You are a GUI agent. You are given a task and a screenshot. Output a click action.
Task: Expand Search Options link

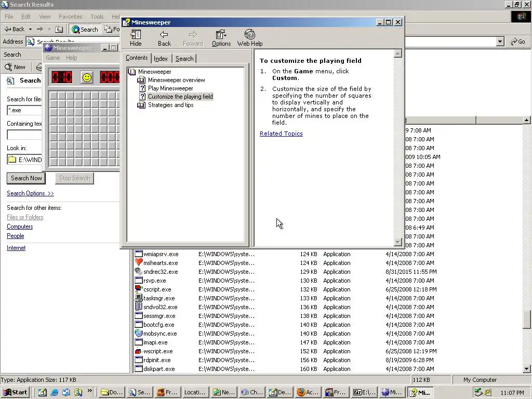point(30,193)
